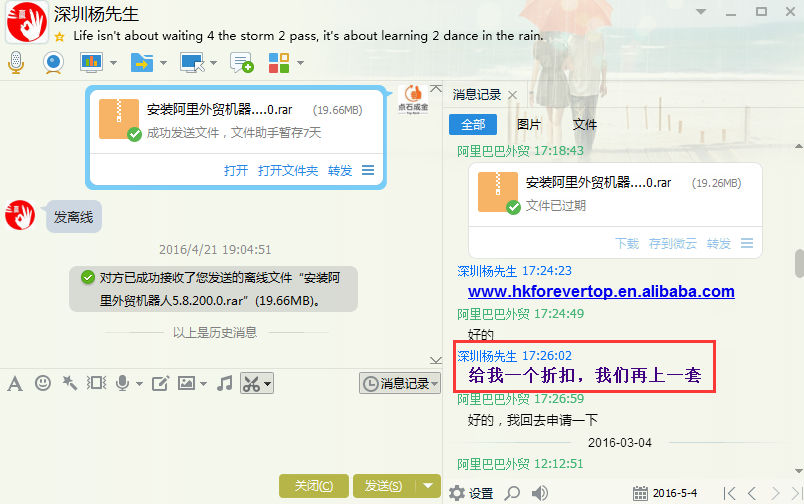The height and width of the screenshot is (504, 804).
Task: Expand apps grid dropdown arrow
Action: 301,63
